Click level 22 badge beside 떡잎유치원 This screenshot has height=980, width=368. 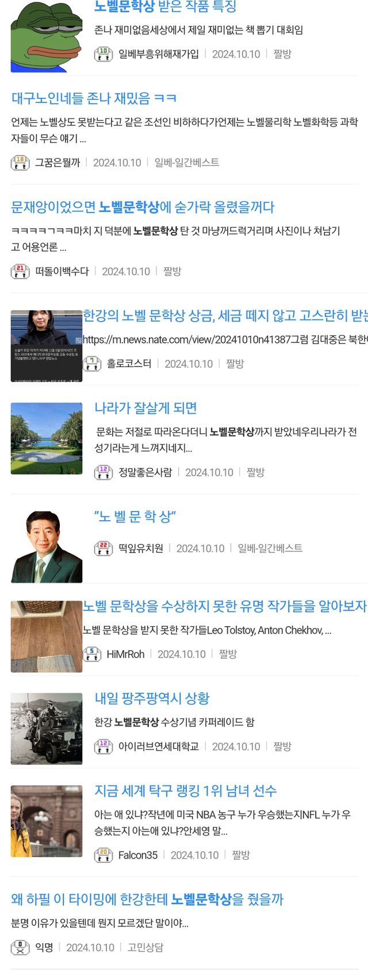pyautogui.click(x=103, y=548)
